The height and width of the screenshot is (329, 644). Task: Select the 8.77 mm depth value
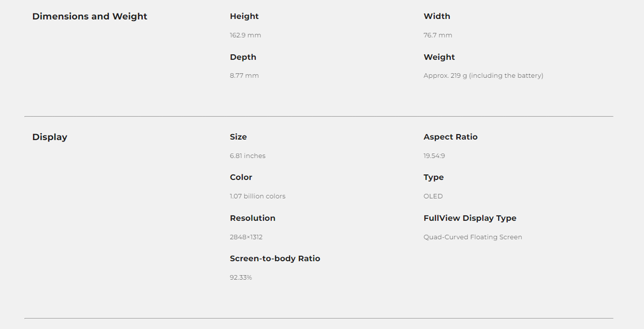click(244, 75)
